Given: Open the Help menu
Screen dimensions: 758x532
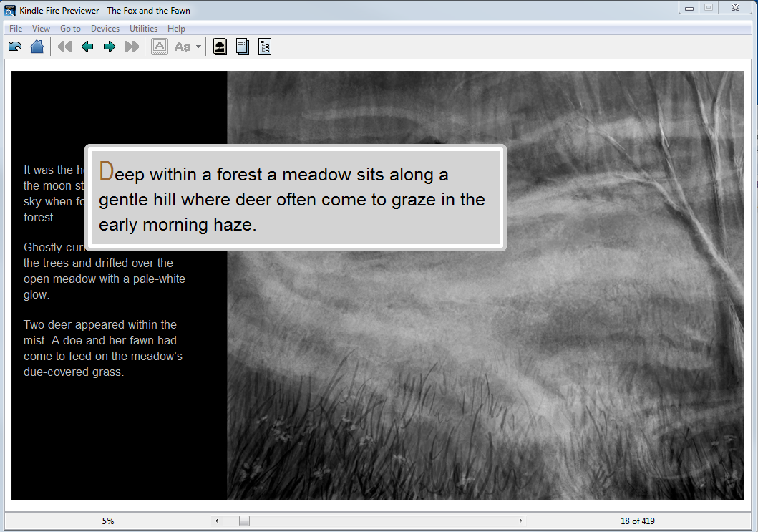Looking at the screenshot, I should pyautogui.click(x=176, y=29).
